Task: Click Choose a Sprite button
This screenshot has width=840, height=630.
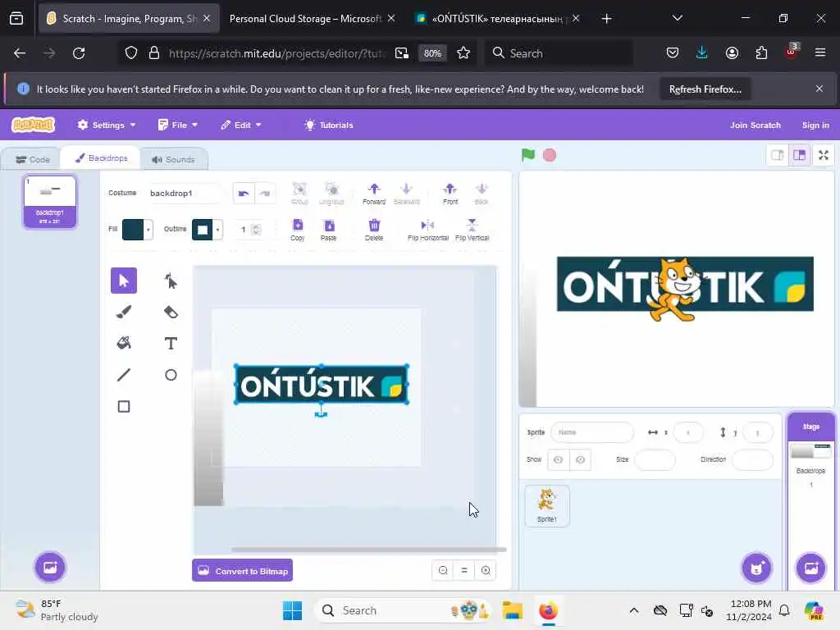Action: 756,568
